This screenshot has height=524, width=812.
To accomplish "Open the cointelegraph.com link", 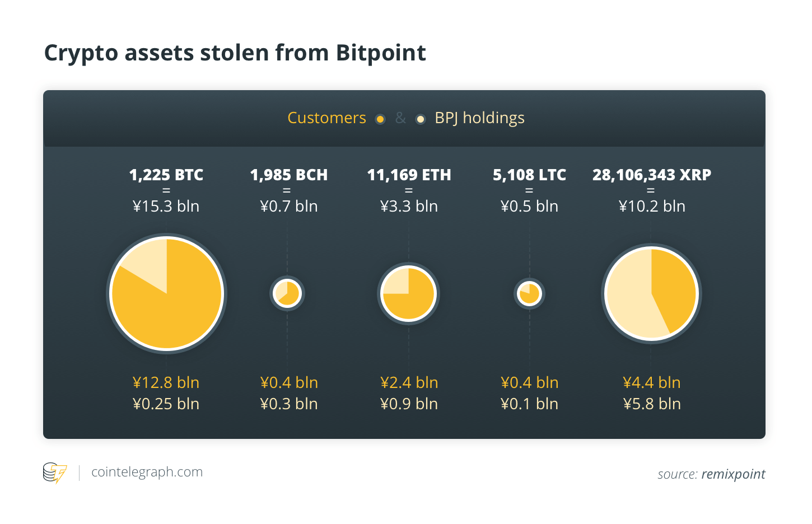I will [147, 472].
